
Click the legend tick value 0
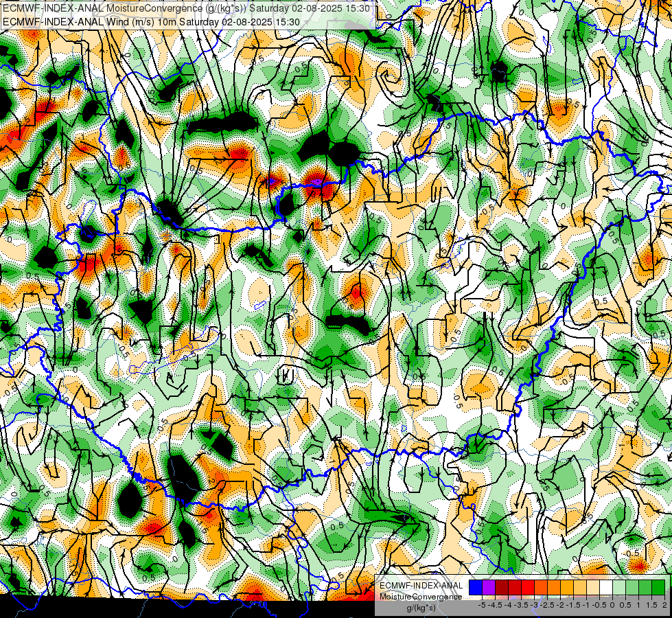coord(612,605)
